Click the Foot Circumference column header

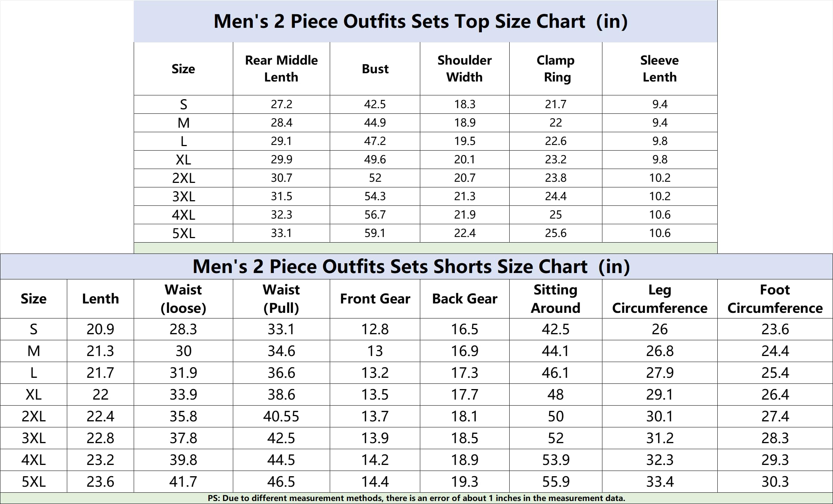pos(775,299)
